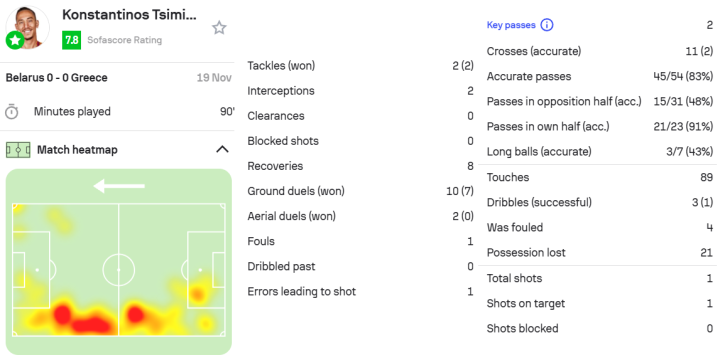The image size is (720, 360).
Task: Open the Belarus 0 - 0 Greece match
Action: (x=56, y=78)
